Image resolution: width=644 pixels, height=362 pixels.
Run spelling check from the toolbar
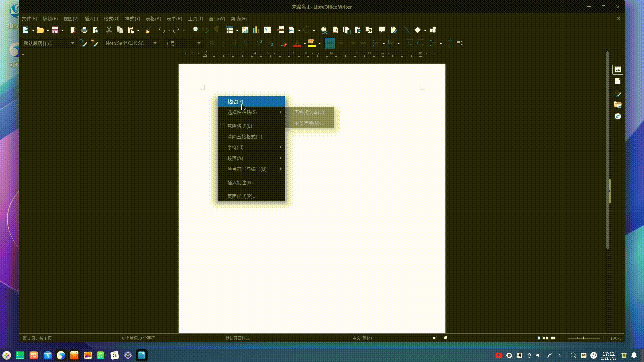206,30
